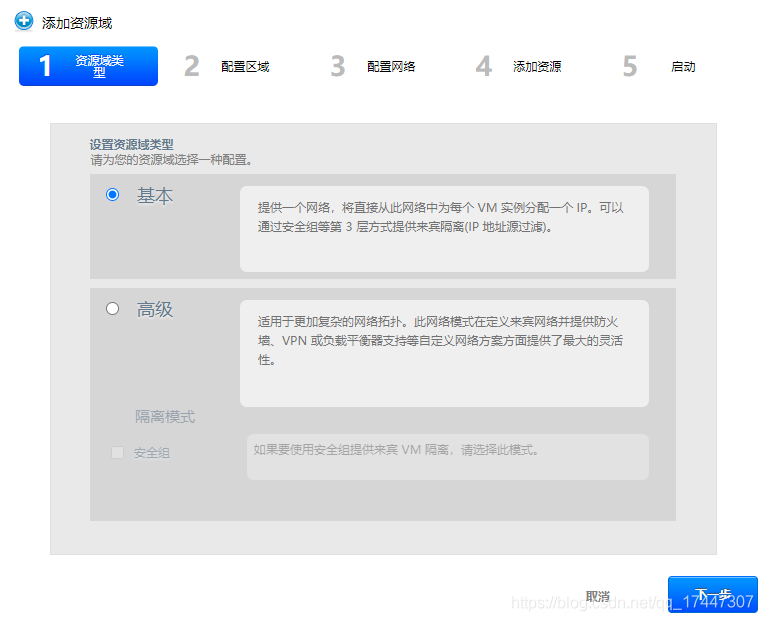Viewport: 764px width, 621px height.
Task: Go to step 2 配置区域
Action: tap(227, 66)
